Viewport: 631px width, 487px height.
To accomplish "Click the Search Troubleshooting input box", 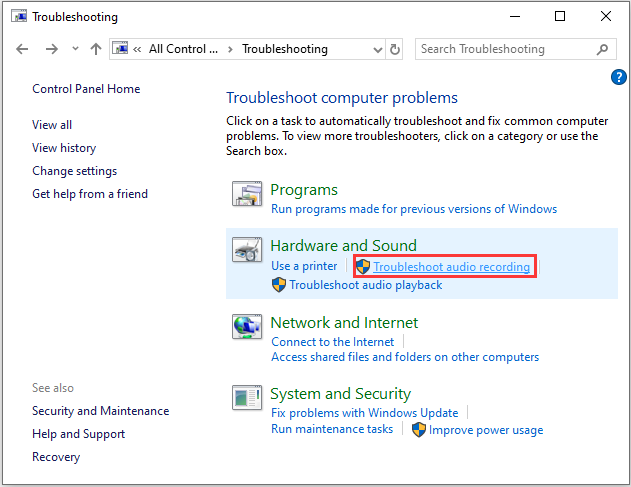I will [516, 49].
